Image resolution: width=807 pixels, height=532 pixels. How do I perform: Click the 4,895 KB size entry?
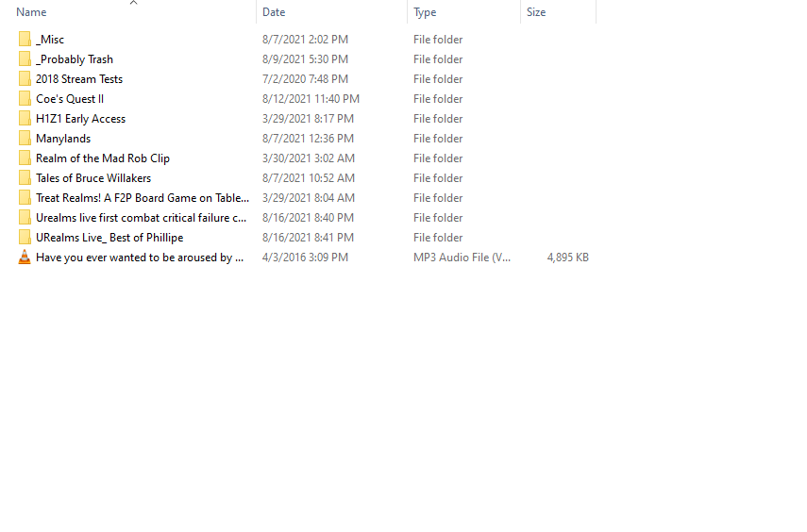567,258
